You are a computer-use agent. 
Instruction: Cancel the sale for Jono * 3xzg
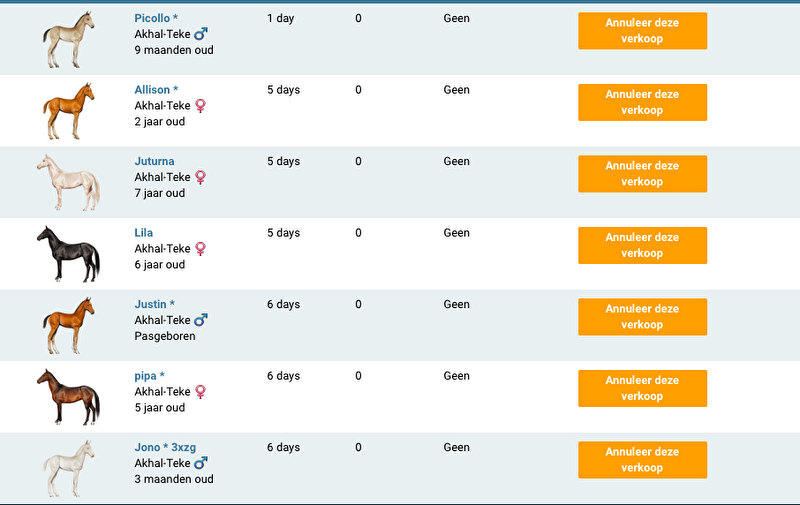click(x=642, y=460)
